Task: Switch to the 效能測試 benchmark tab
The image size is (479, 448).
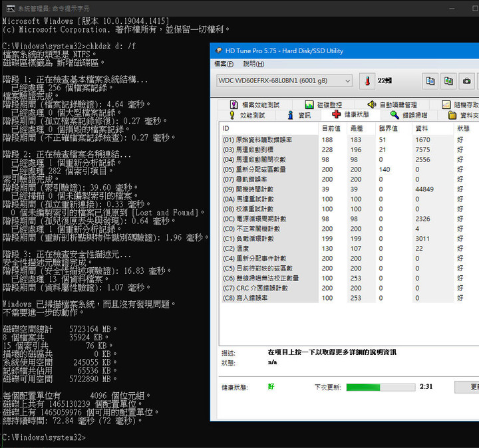Action: click(246, 115)
